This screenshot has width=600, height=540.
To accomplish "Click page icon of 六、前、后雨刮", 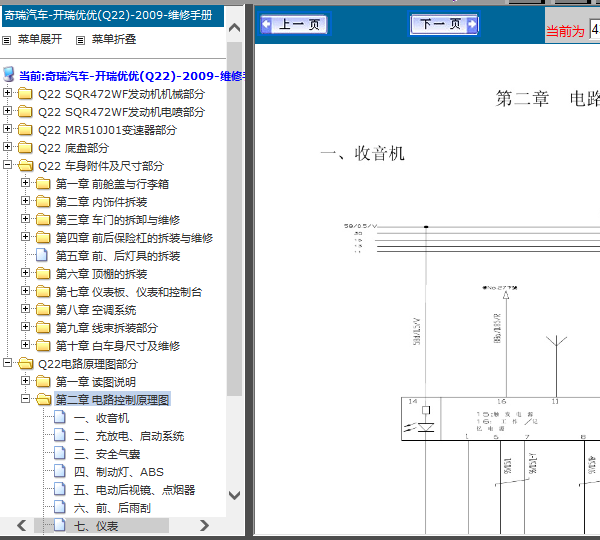I will [60, 506].
